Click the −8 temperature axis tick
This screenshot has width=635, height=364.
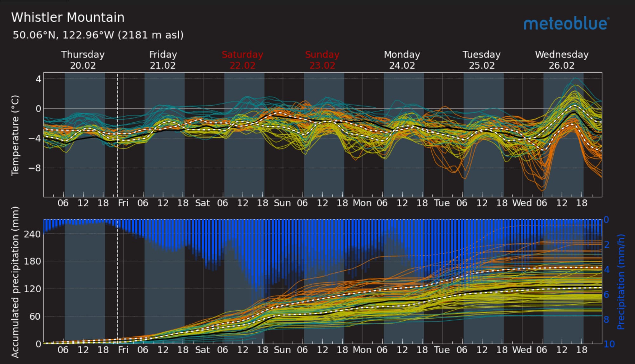[34, 168]
